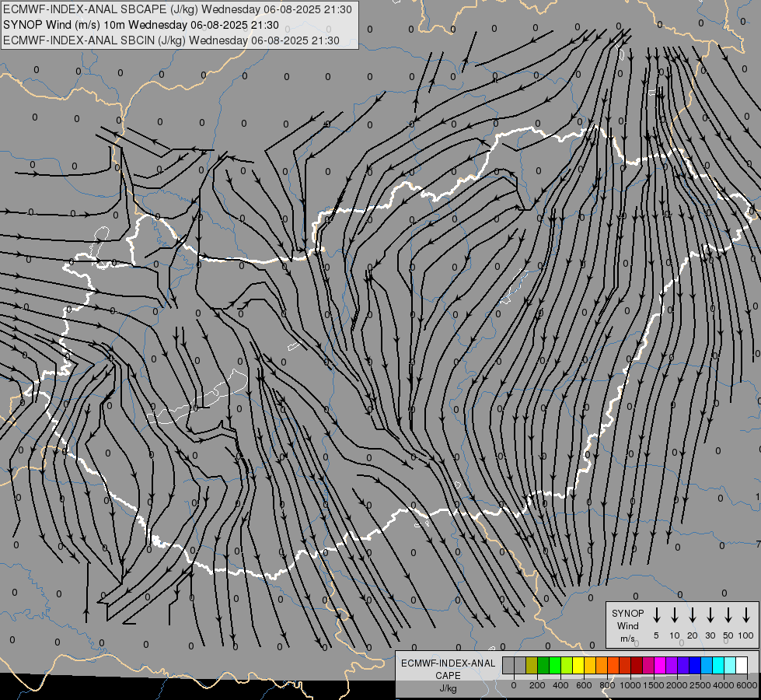The width and height of the screenshot is (761, 700).
Task: Click the 400 tick label
Action: point(560,685)
